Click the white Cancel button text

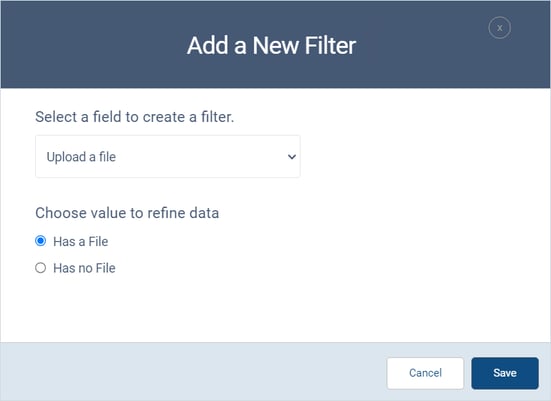(x=425, y=373)
